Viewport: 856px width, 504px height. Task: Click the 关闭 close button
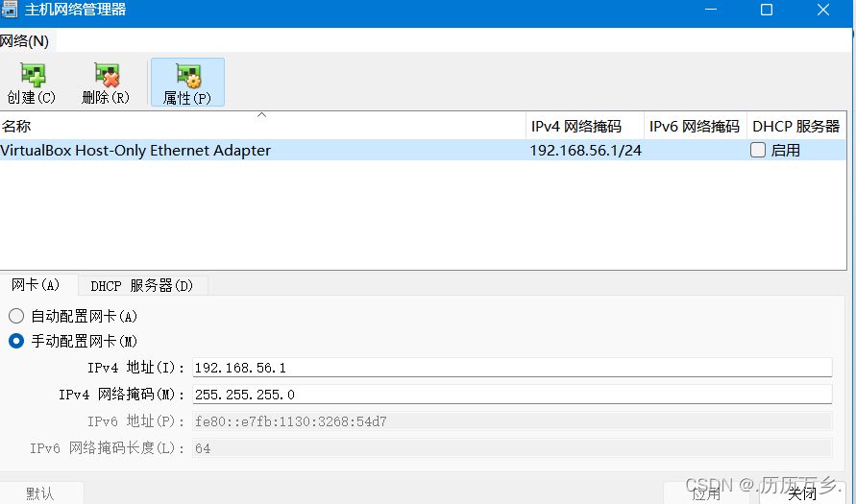(x=802, y=493)
